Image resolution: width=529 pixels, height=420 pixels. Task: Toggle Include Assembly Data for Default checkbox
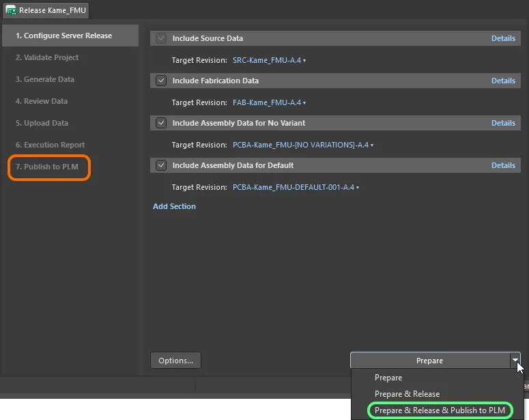pos(161,165)
